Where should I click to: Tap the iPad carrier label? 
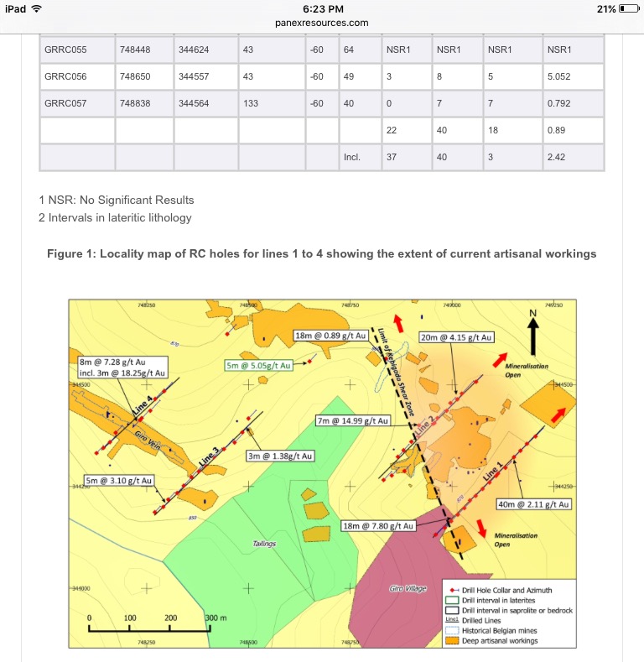pyautogui.click(x=16, y=9)
